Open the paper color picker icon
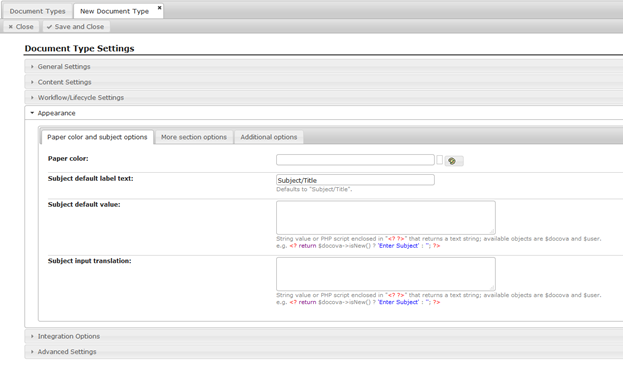This screenshot has height=366, width=623. coord(454,161)
